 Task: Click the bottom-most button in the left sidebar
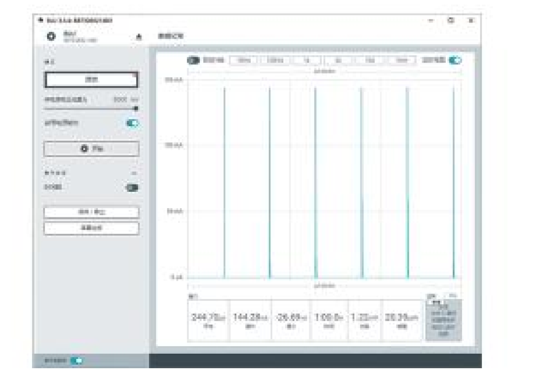91,228
